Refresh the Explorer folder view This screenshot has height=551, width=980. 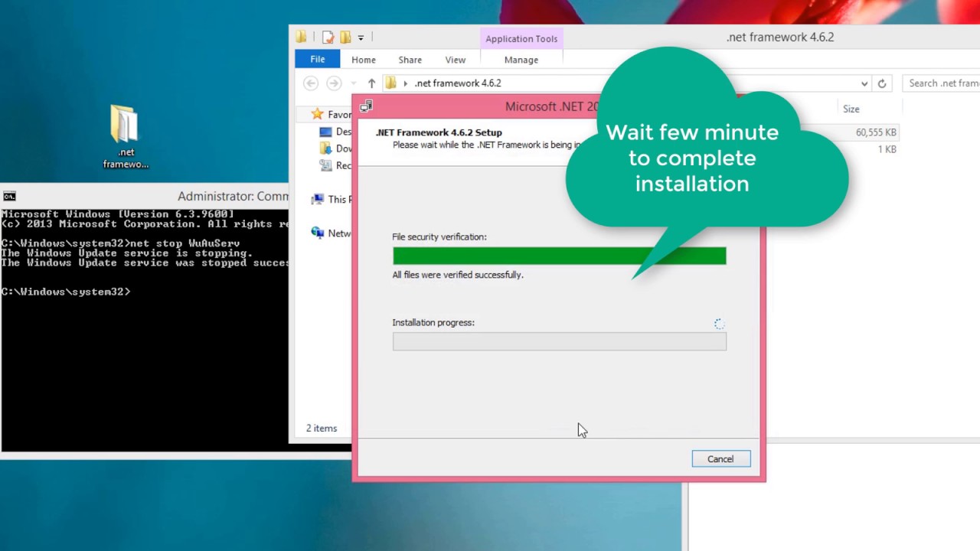[882, 83]
